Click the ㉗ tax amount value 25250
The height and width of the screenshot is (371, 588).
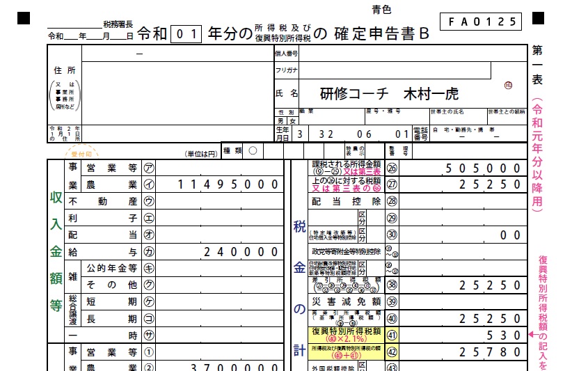pos(490,184)
